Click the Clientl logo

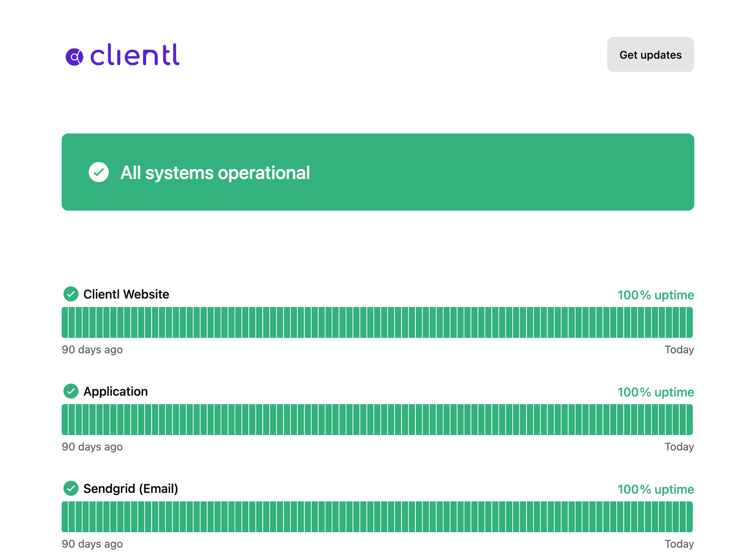click(122, 55)
